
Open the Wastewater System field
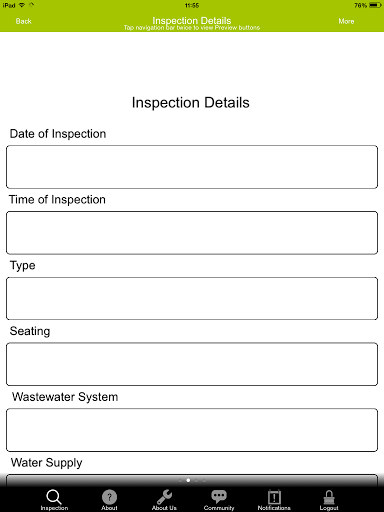coord(192,430)
